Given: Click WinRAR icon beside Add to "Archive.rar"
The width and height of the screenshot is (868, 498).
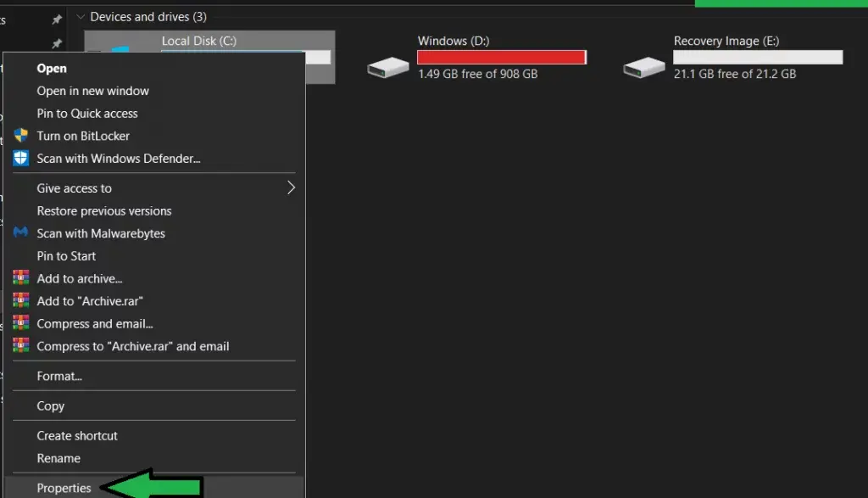Looking at the screenshot, I should pos(21,300).
